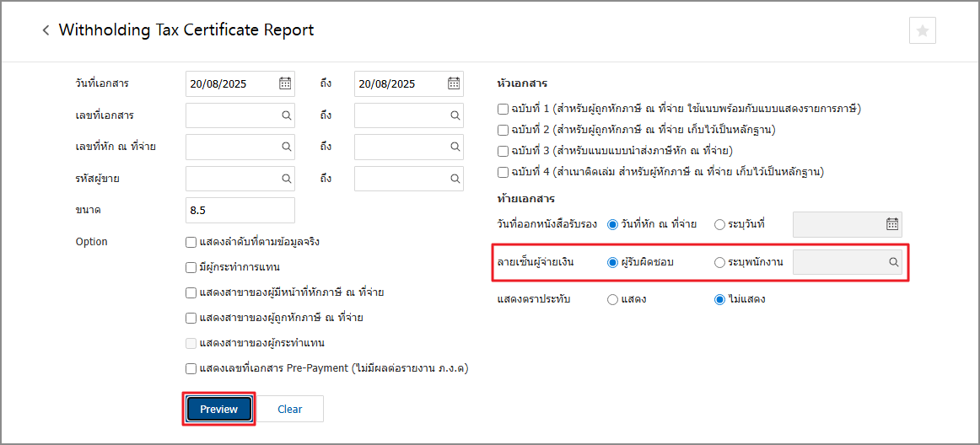980x445 pixels.
Task: Check the ฉบับที่ 1 document header option
Action: click(503, 109)
